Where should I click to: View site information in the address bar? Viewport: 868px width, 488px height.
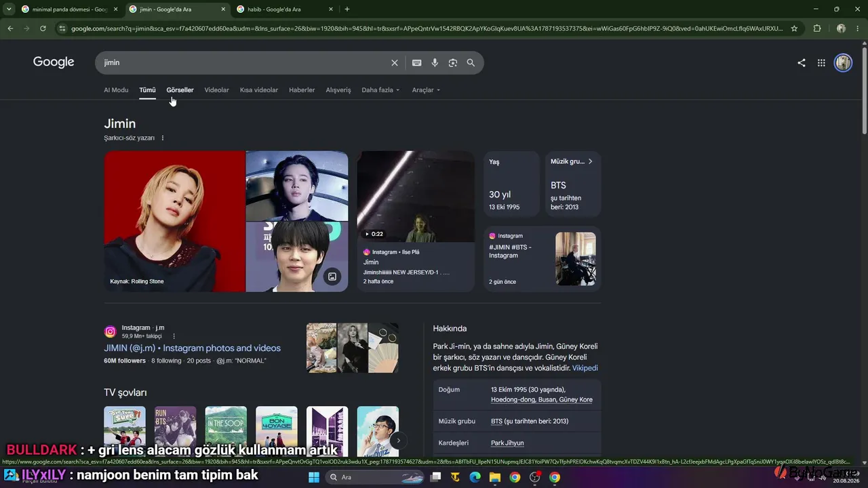point(62,28)
